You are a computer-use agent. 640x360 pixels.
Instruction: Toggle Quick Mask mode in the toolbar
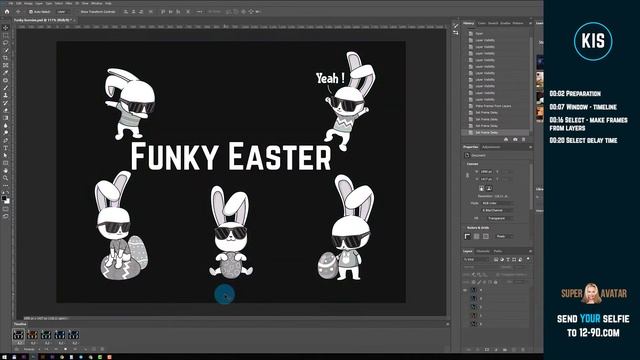pyautogui.click(x=6, y=209)
